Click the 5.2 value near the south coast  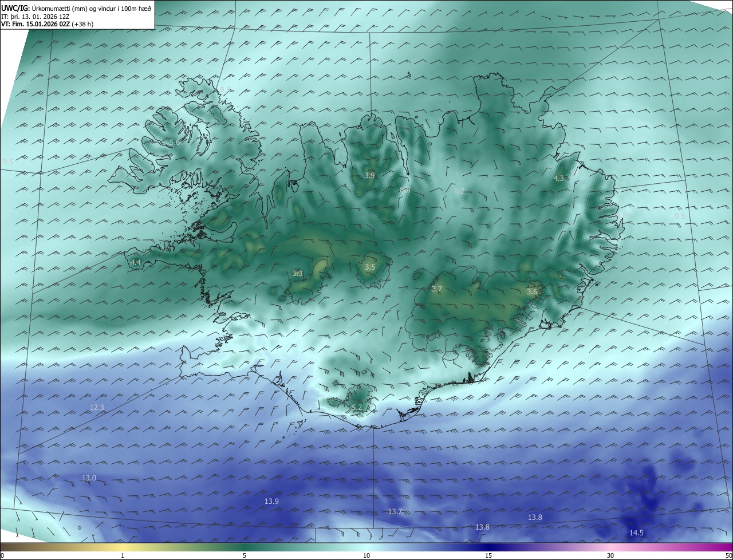tap(357, 407)
